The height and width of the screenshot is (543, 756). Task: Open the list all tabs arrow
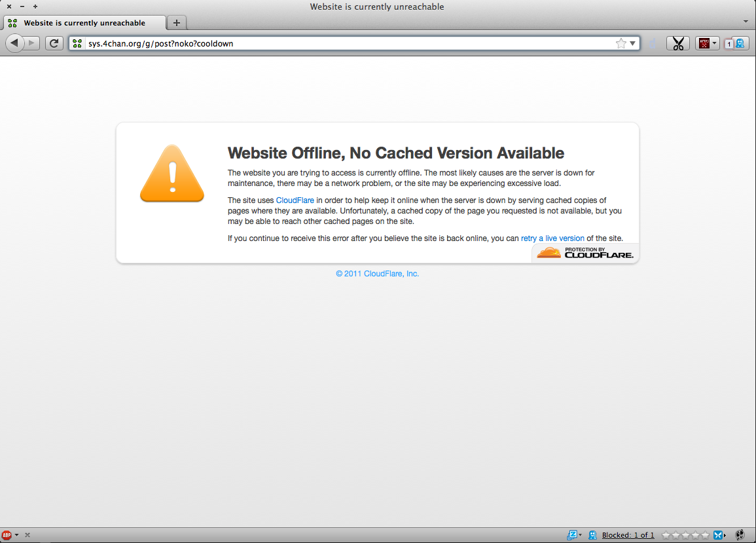pos(746,22)
